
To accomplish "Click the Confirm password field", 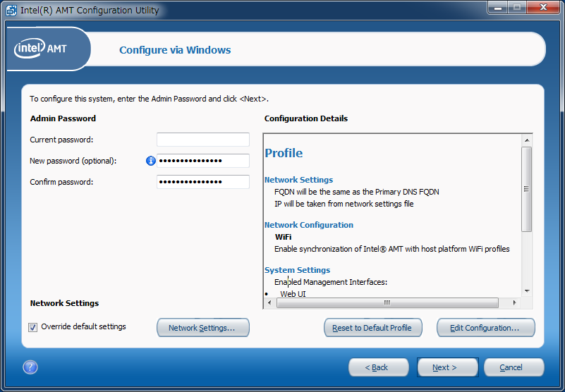I will click(x=203, y=182).
